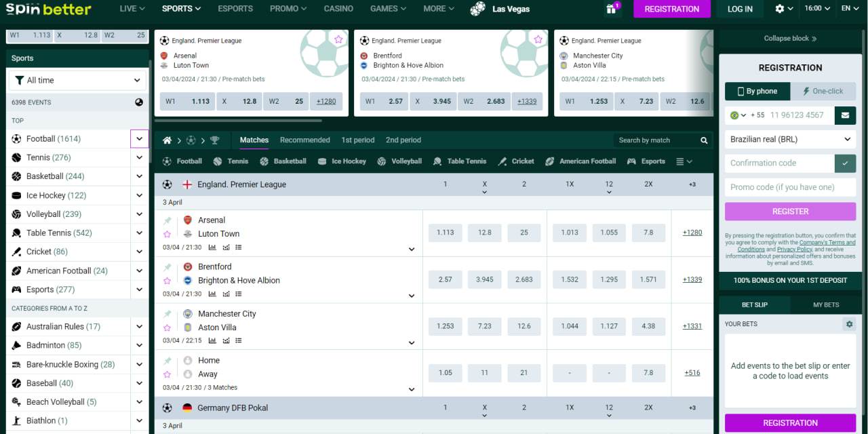This screenshot has height=434, width=868.
Task: Go to home via breadcrumb house icon
Action: pyautogui.click(x=167, y=140)
